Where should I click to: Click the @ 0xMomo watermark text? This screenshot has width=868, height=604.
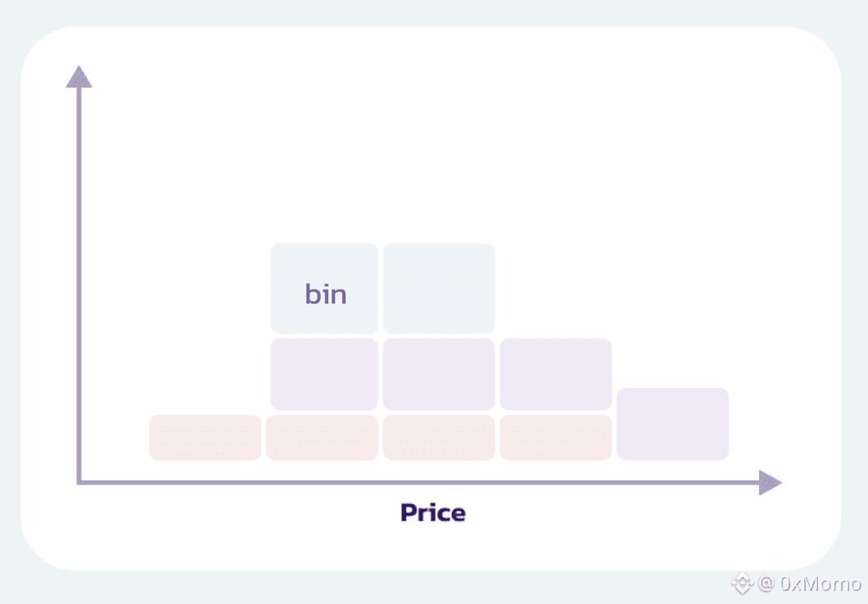click(809, 584)
